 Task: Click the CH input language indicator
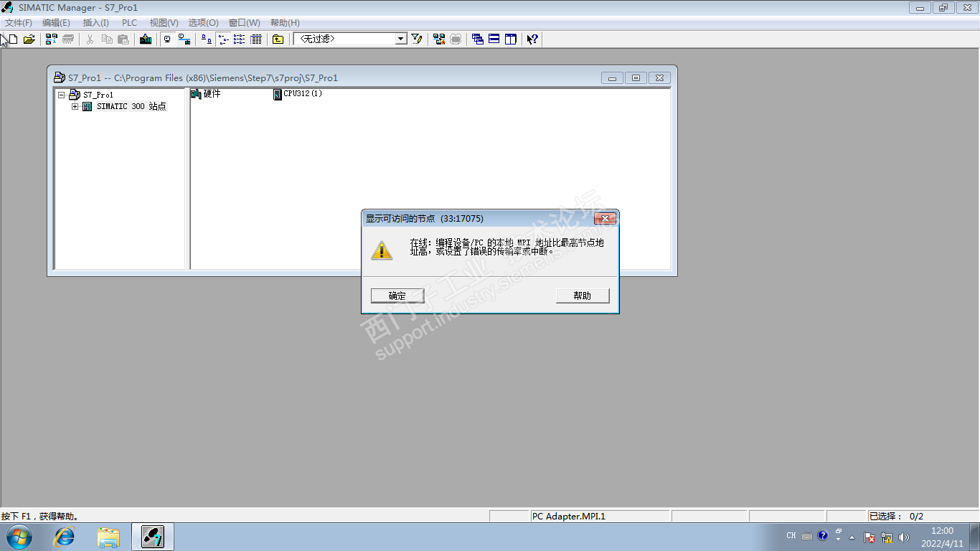click(791, 536)
